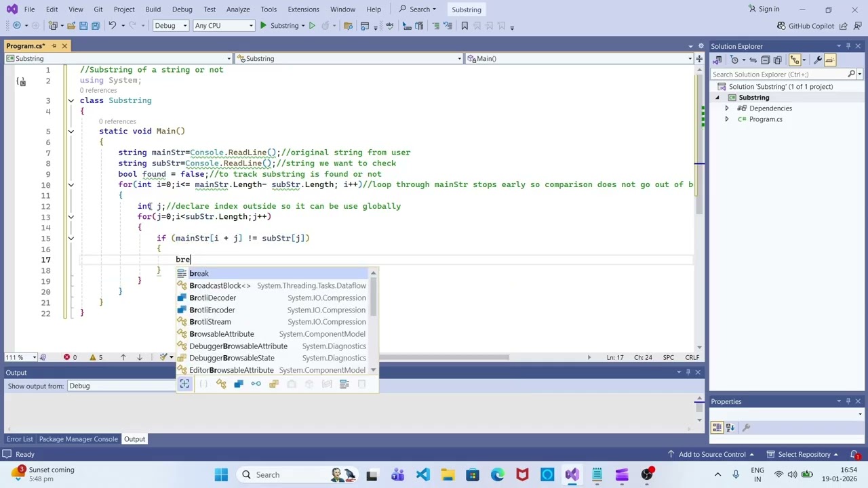Viewport: 868px width, 488px height.
Task: Open Show output from Debug dropdown
Action: 121,386
